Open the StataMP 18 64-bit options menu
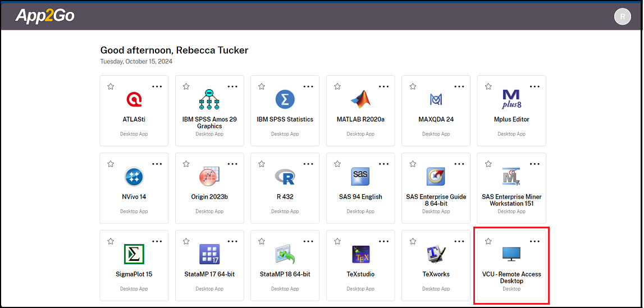This screenshot has width=644, height=308. pos(308,242)
